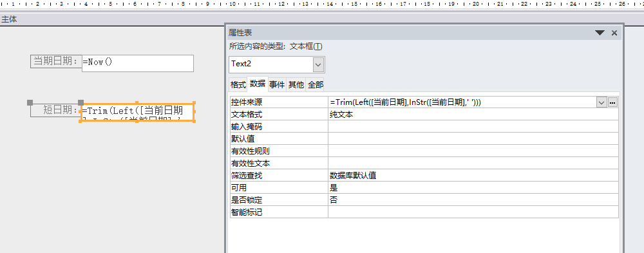Open property sheet options triangle menu
The width and height of the screenshot is (644, 253).
coord(600,33)
